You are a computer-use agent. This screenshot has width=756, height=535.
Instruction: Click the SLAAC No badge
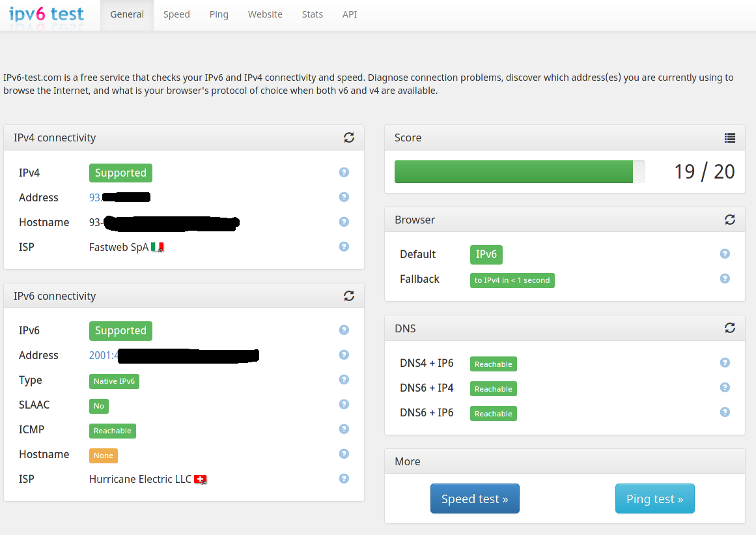click(99, 406)
